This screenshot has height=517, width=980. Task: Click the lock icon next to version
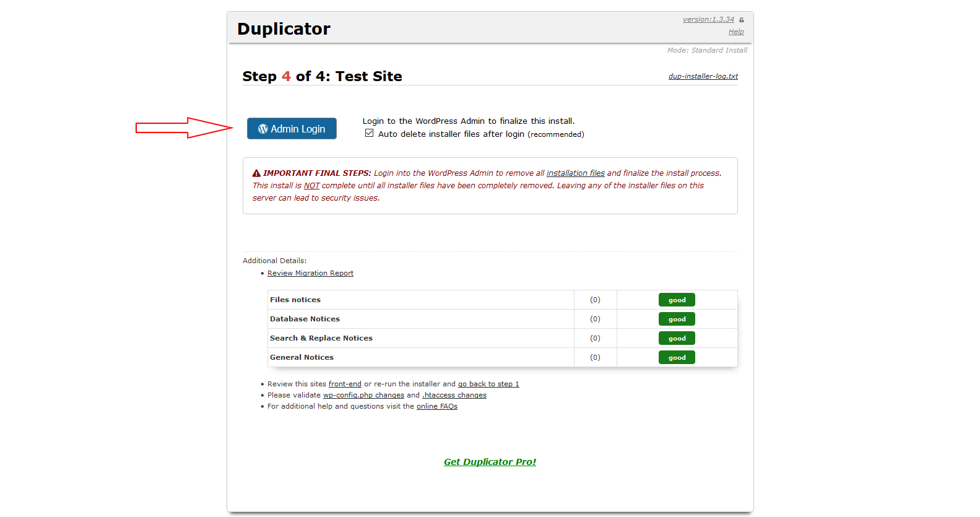[x=742, y=20]
